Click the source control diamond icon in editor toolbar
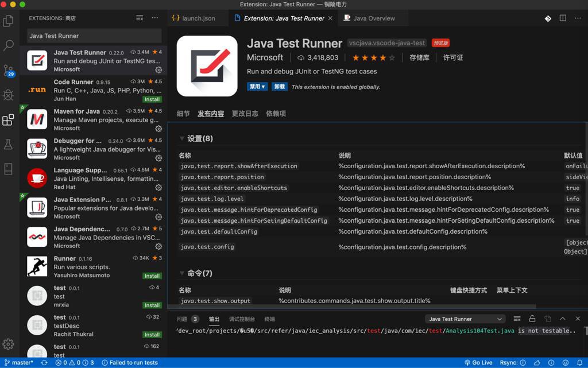This screenshot has height=368, width=588. 548,18
